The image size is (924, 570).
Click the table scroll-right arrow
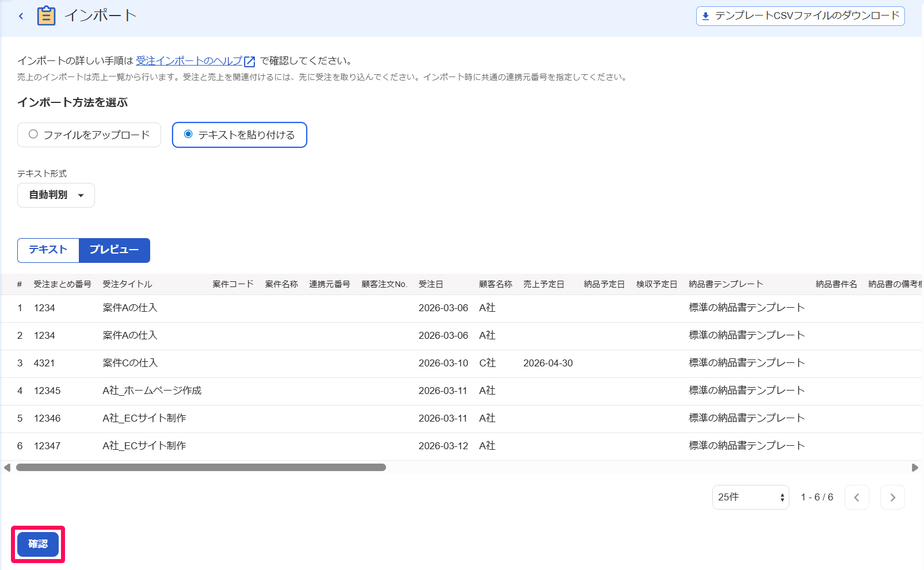(x=915, y=468)
